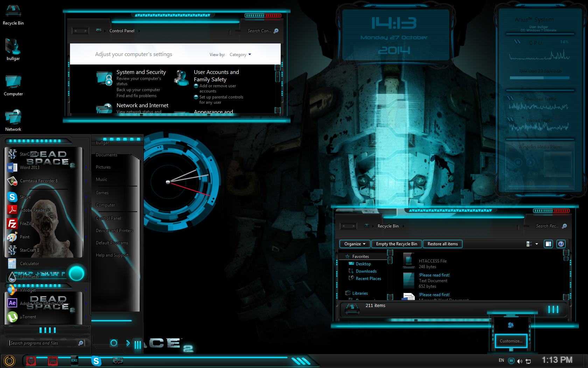The image size is (588, 368).
Task: Expand the shut down options arrow
Action: pyautogui.click(x=128, y=343)
